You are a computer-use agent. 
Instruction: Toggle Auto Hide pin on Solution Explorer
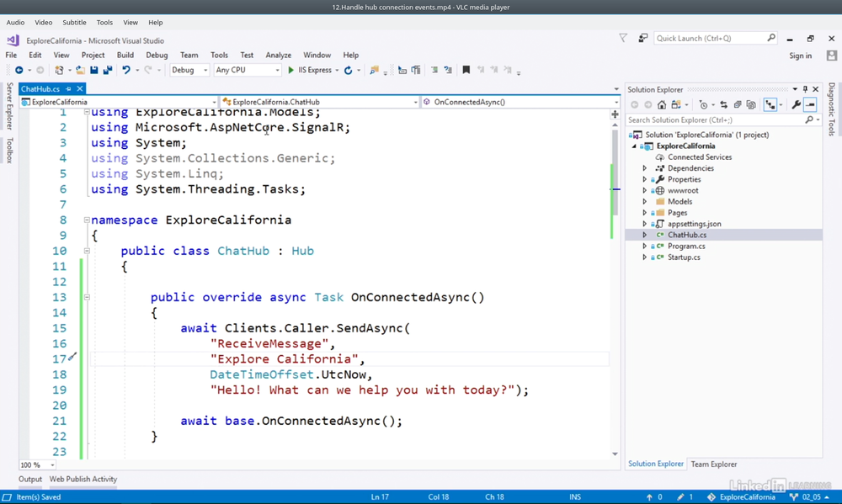[x=805, y=89]
